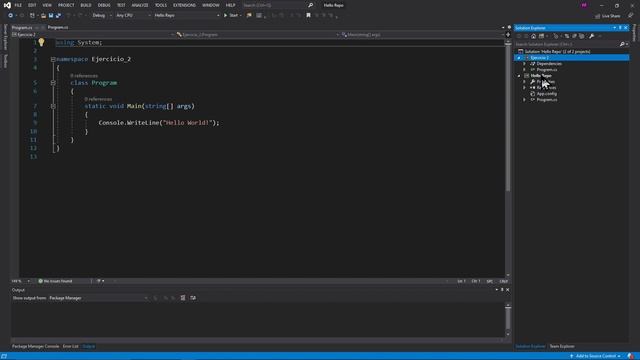Viewport: 640px width, 360px height.
Task: Switch to Package Manager Console tab
Action: point(36,347)
